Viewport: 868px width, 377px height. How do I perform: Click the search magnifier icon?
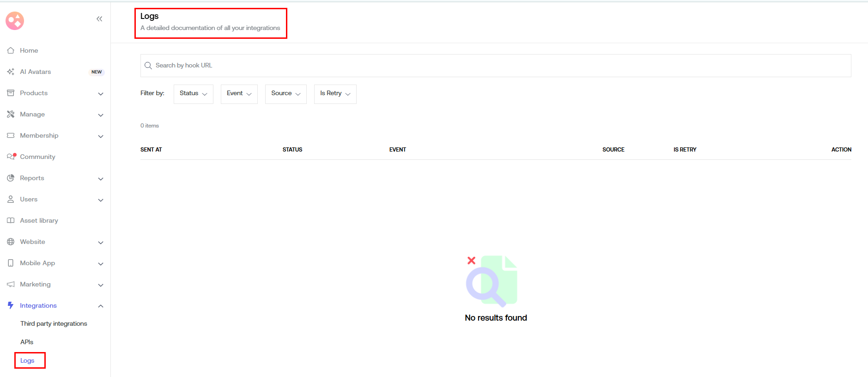[148, 66]
